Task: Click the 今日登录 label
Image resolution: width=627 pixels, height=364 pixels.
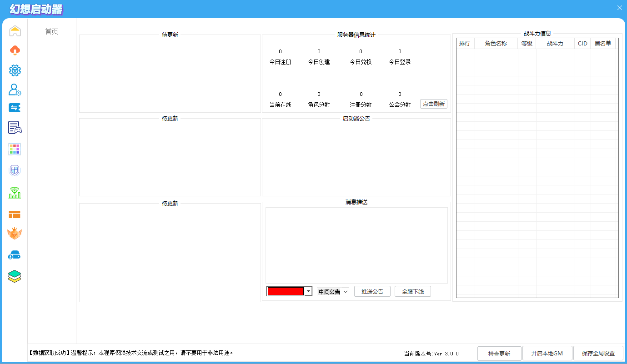Action: (400, 62)
